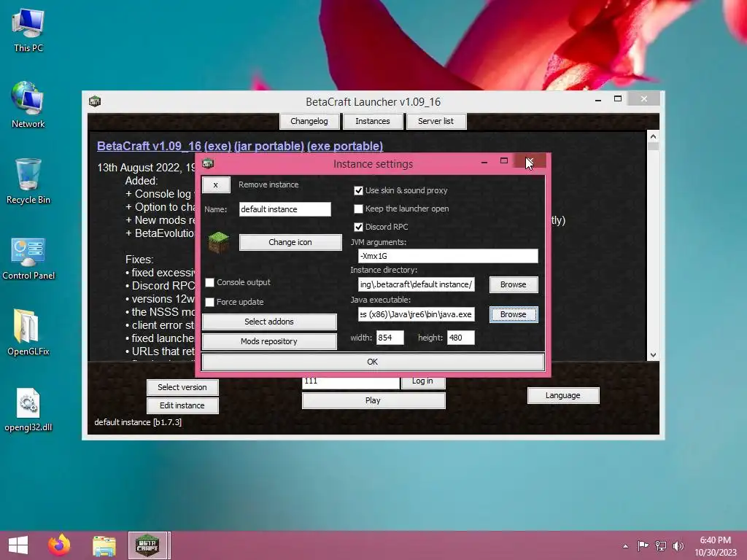Click the BetaCraft Launcher title bar icon

pos(95,101)
